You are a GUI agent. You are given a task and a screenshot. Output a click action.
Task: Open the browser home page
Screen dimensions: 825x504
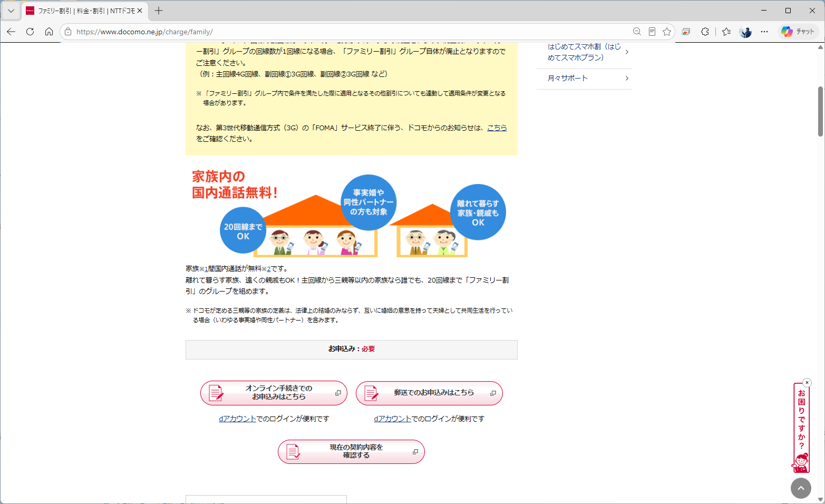click(49, 32)
